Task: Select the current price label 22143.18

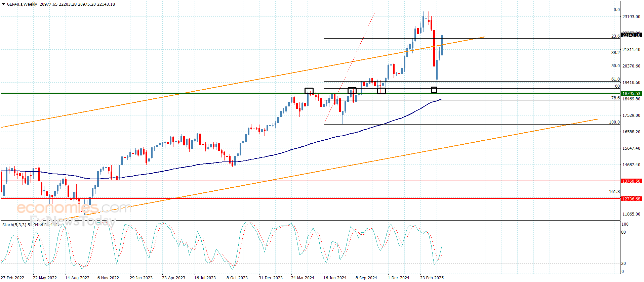Action: click(x=631, y=35)
